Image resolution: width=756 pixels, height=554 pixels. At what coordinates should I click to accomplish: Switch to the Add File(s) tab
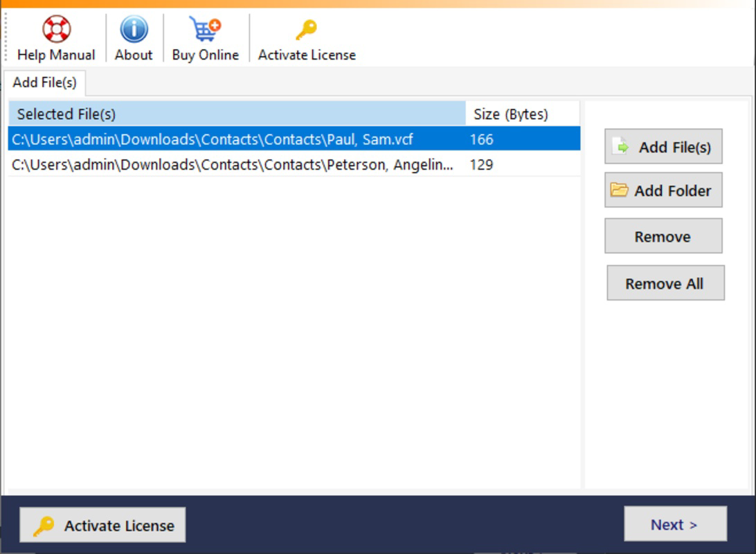[x=44, y=82]
